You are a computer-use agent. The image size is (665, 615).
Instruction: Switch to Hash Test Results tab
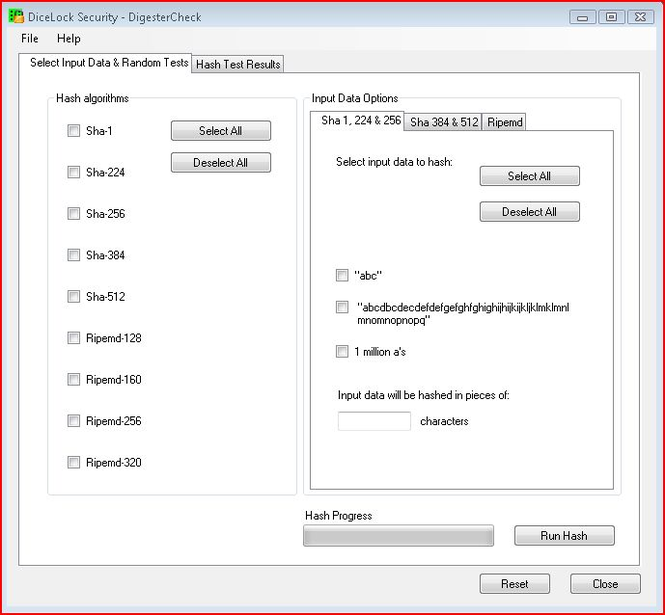click(238, 64)
